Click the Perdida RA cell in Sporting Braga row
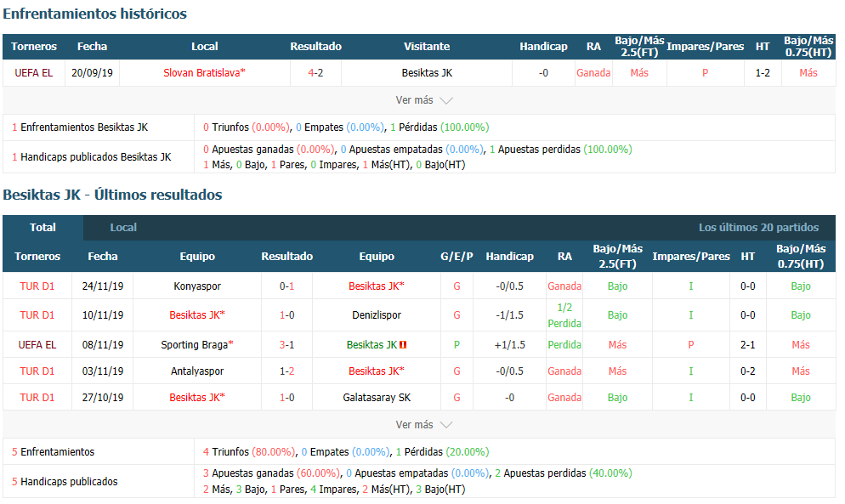This screenshot has height=504, width=845. pos(564,345)
